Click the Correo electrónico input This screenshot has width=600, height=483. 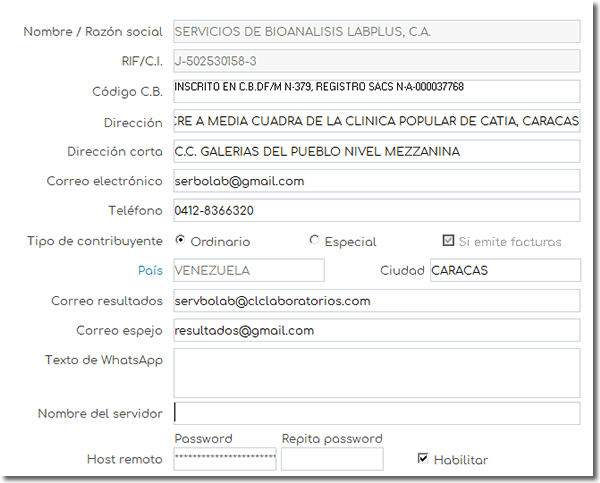tap(376, 181)
